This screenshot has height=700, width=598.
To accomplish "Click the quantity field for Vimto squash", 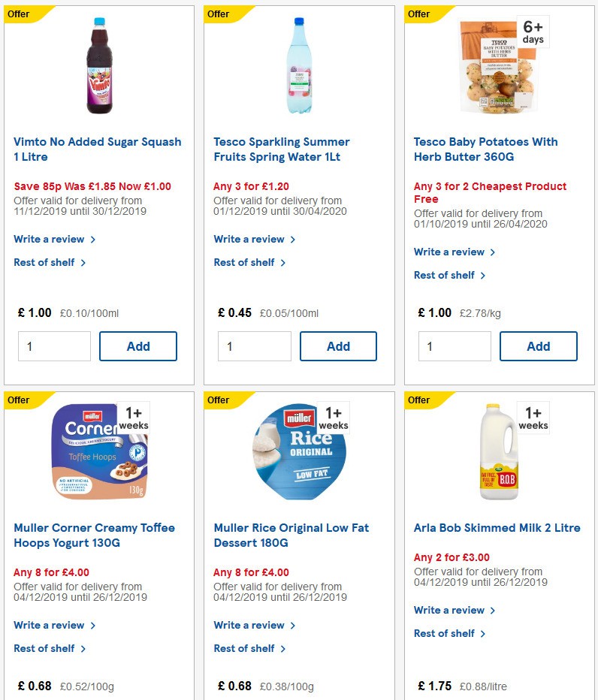I will (x=53, y=346).
